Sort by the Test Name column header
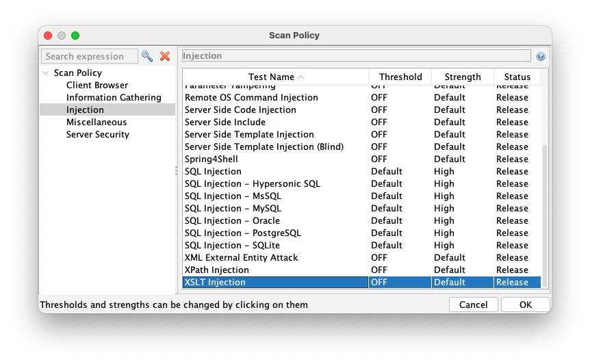This screenshot has width=590, height=364. [x=275, y=77]
